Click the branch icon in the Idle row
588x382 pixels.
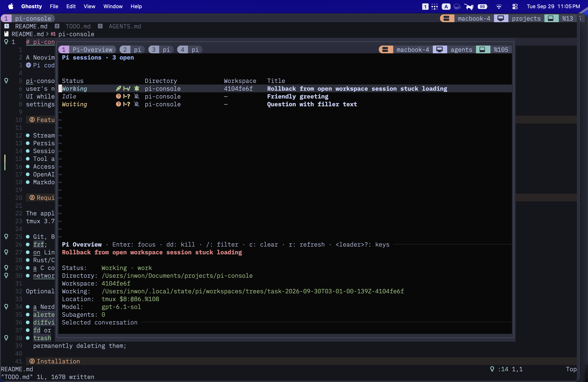[126, 96]
